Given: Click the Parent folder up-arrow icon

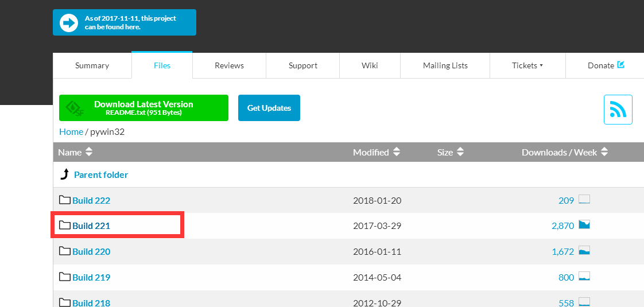Looking at the screenshot, I should pyautogui.click(x=64, y=174).
